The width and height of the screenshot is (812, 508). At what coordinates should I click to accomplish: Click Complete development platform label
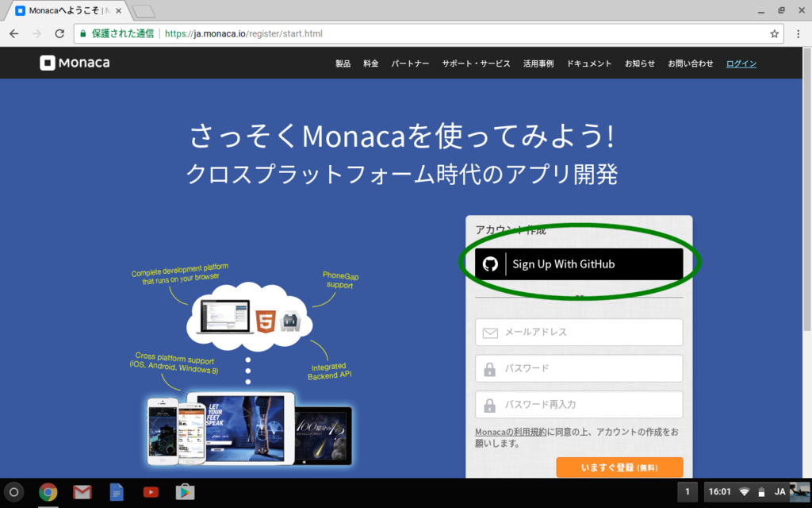coord(180,274)
